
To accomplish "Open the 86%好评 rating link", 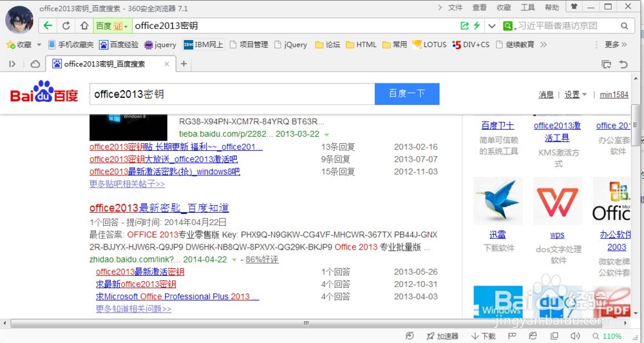I will coord(262,260).
